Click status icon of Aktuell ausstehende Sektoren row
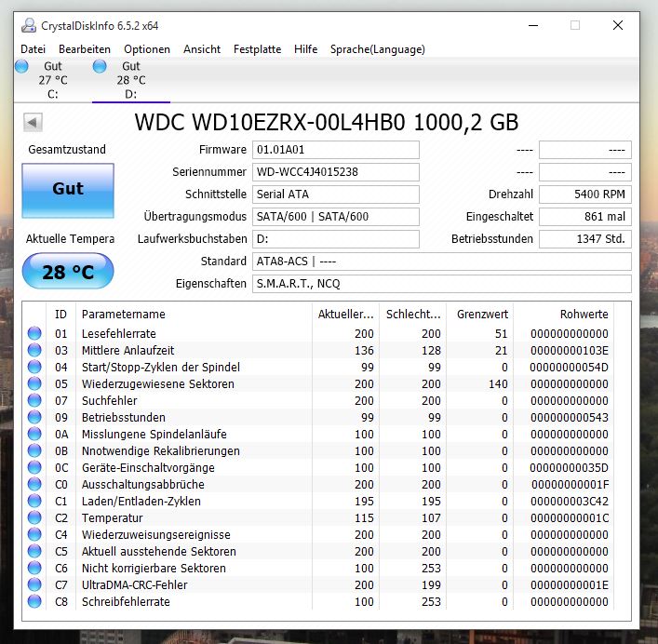This screenshot has height=644, width=658. 34,551
